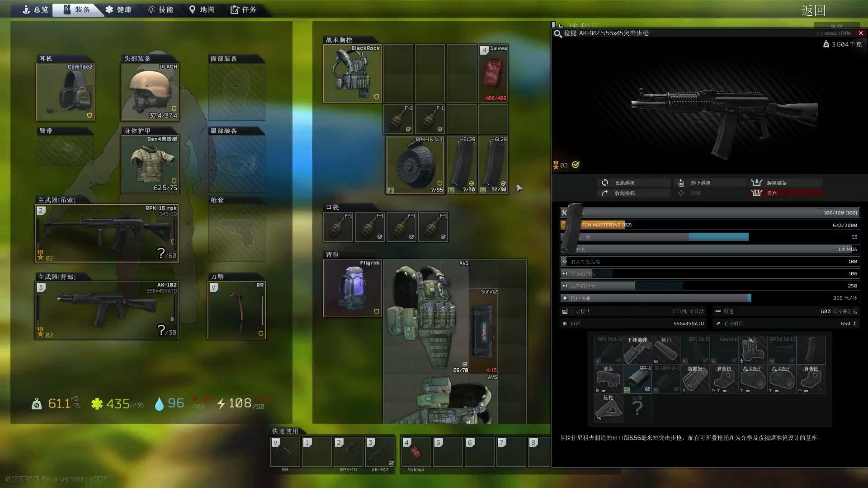Click 更换弹匣 reload magazine button
868x488 pixels.
pos(634,183)
